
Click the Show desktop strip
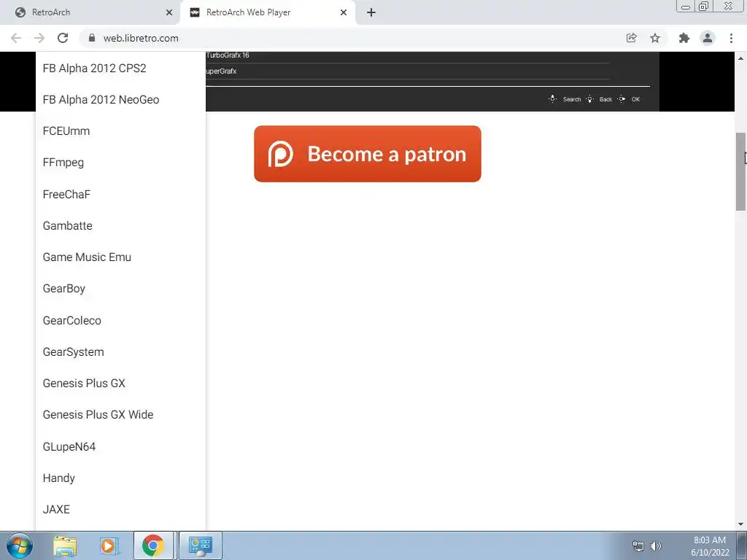pos(742,545)
